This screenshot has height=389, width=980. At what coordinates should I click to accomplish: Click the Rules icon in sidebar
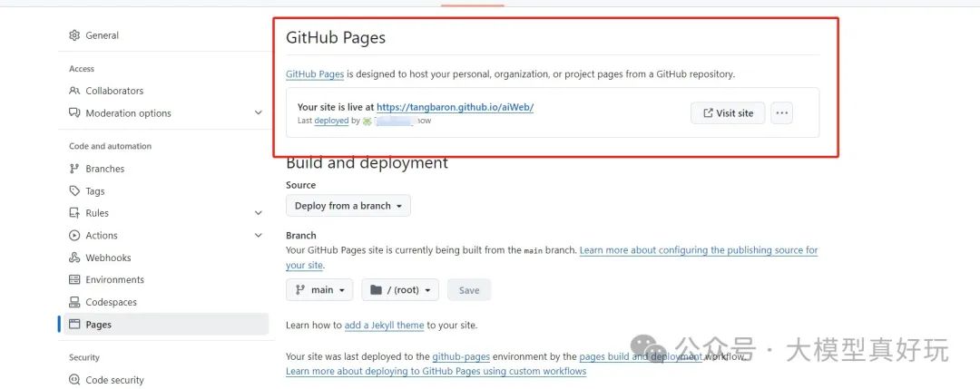(x=75, y=213)
